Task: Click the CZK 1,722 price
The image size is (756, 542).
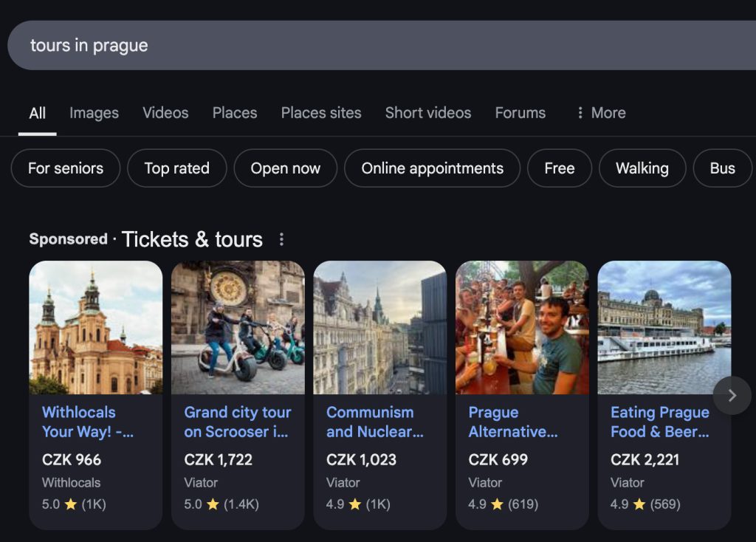Action: pyautogui.click(x=218, y=459)
